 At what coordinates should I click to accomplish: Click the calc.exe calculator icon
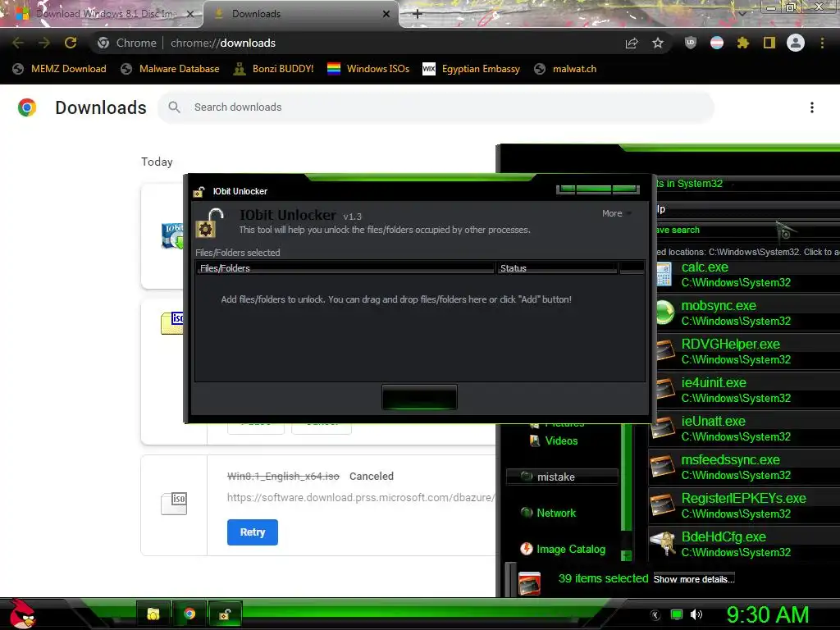pos(664,274)
